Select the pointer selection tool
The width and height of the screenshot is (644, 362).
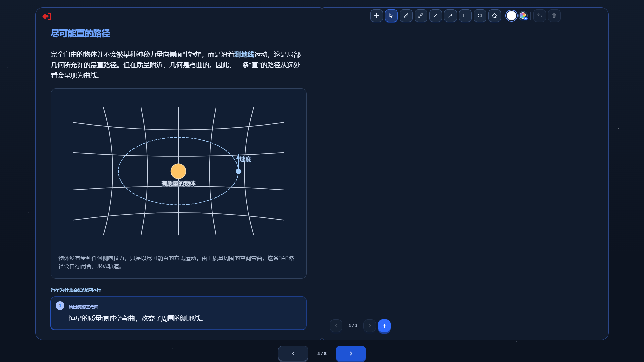click(391, 16)
